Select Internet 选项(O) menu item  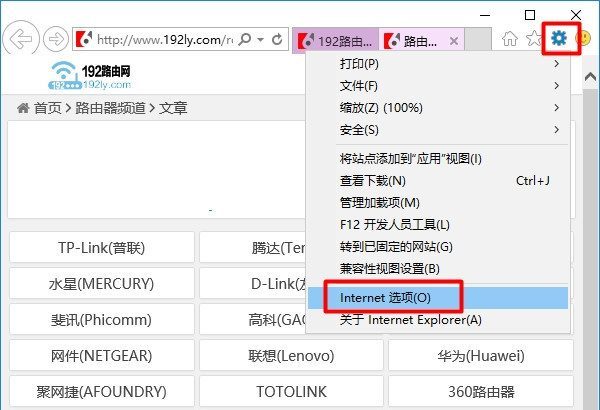(438, 298)
